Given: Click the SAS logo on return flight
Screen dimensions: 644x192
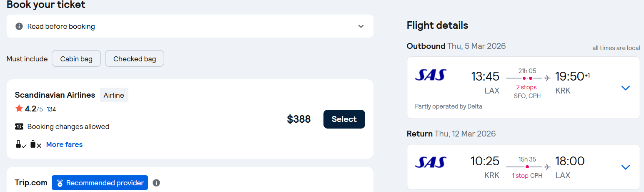Looking at the screenshot, I should 431,162.
